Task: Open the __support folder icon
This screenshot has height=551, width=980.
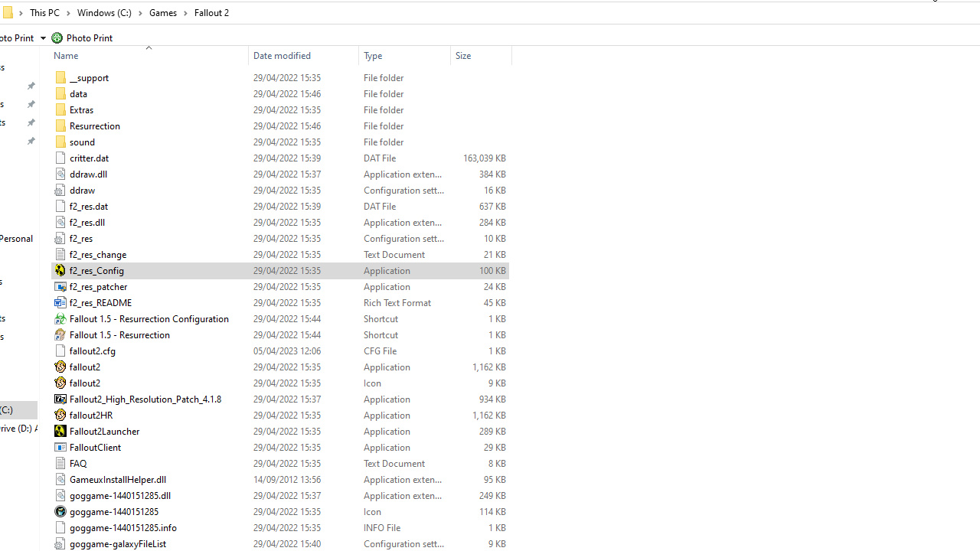Action: click(60, 77)
